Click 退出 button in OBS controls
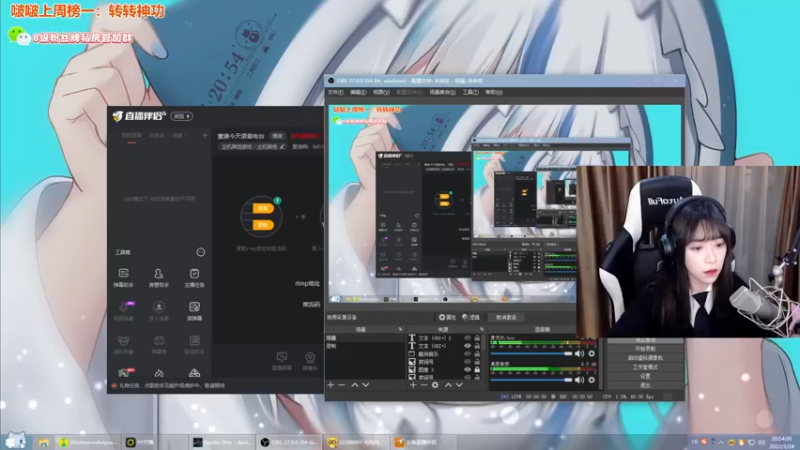 [645, 385]
